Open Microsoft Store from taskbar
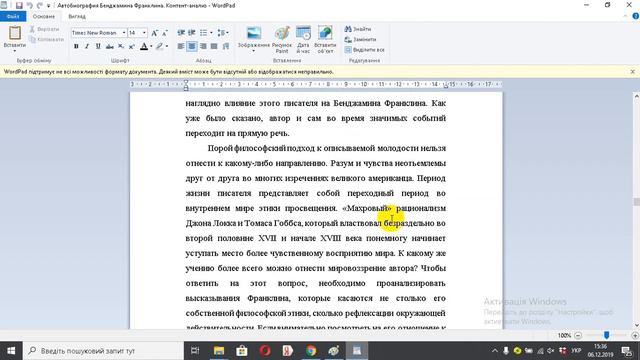 tap(242, 351)
